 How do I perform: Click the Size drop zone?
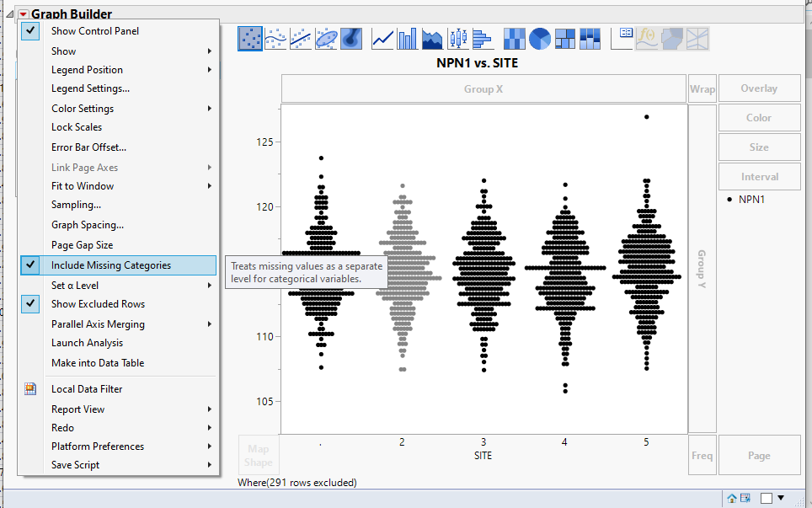(759, 147)
